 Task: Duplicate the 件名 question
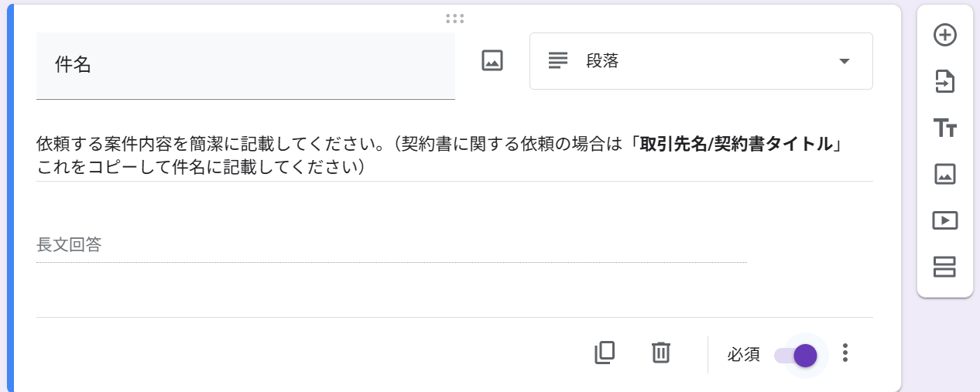point(605,353)
